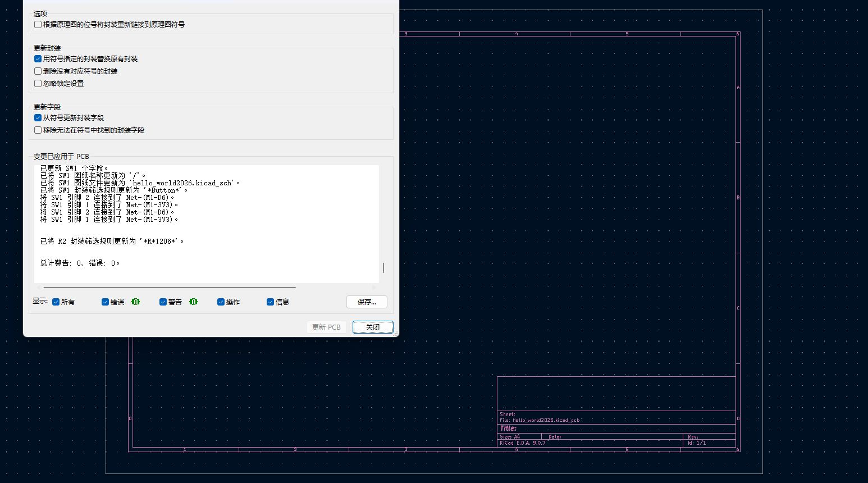Viewport: 868px width, 483px height.
Task: Enable the 忽略锁定设置 checkbox
Action: [x=37, y=83]
